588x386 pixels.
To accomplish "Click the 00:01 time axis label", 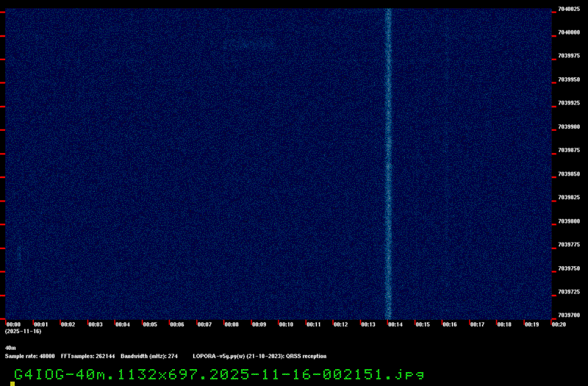I will (x=41, y=324).
